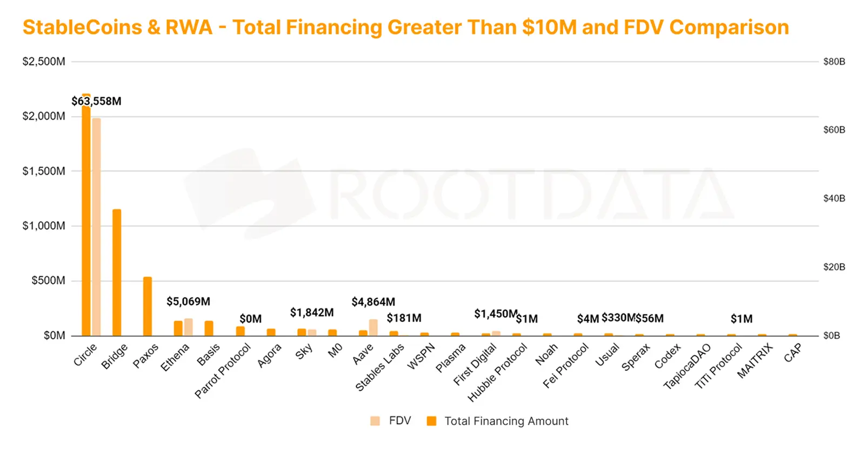This screenshot has height=449, width=868.
Task: Click the $1,842M data label above Sky
Action: pos(312,312)
